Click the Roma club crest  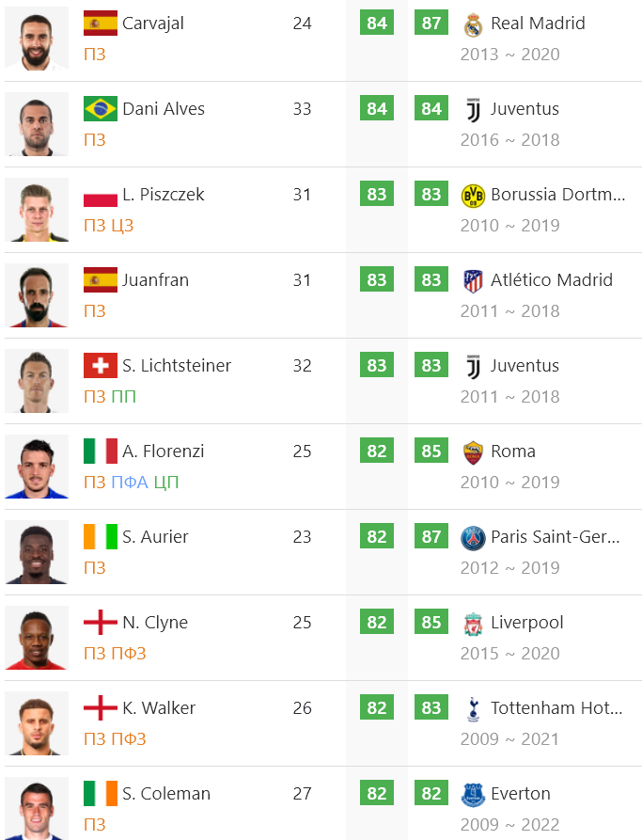473,452
